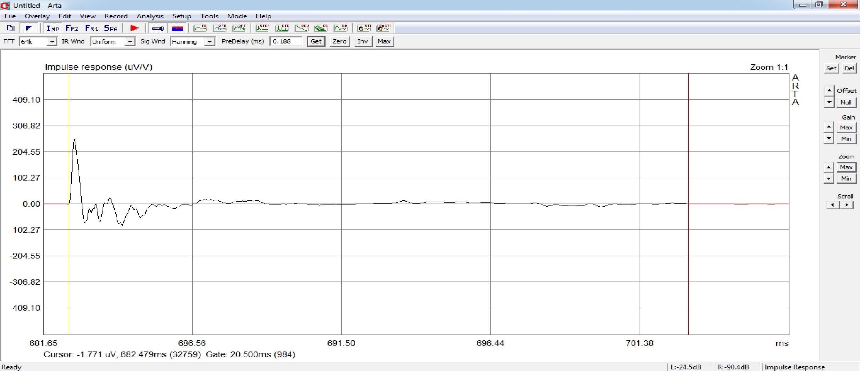The width and height of the screenshot is (868, 371).
Task: Open the Overlay menu
Action: pyautogui.click(x=37, y=16)
